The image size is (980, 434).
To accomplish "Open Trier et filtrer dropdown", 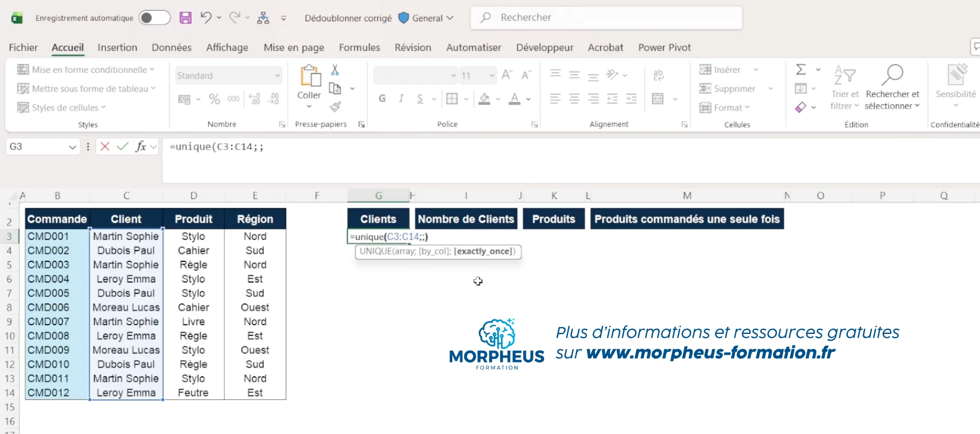I will point(845,87).
